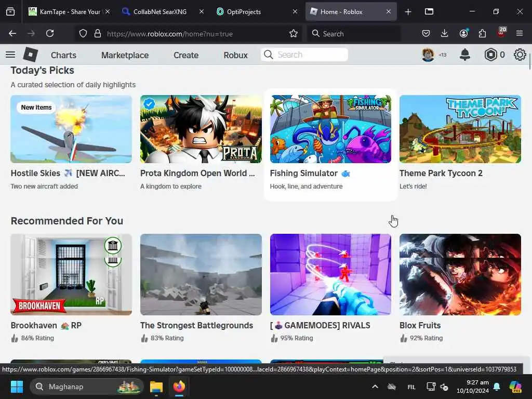The height and width of the screenshot is (399, 532).
Task: Open the Roblox notifications bell
Action: [465, 55]
